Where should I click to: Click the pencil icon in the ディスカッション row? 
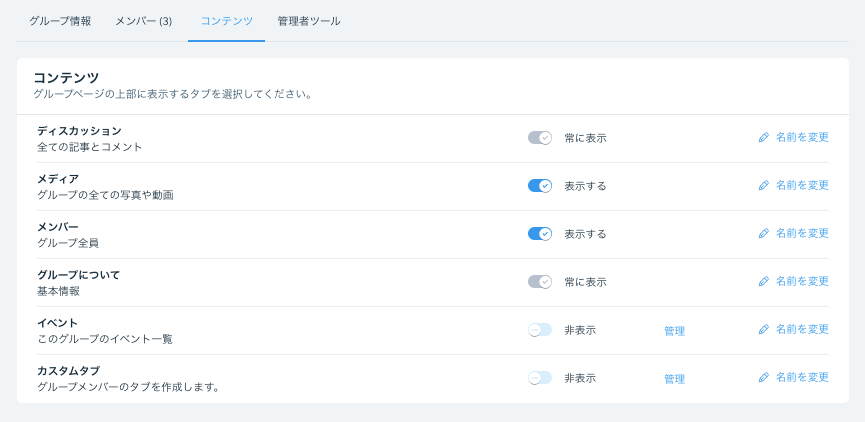pyautogui.click(x=764, y=138)
